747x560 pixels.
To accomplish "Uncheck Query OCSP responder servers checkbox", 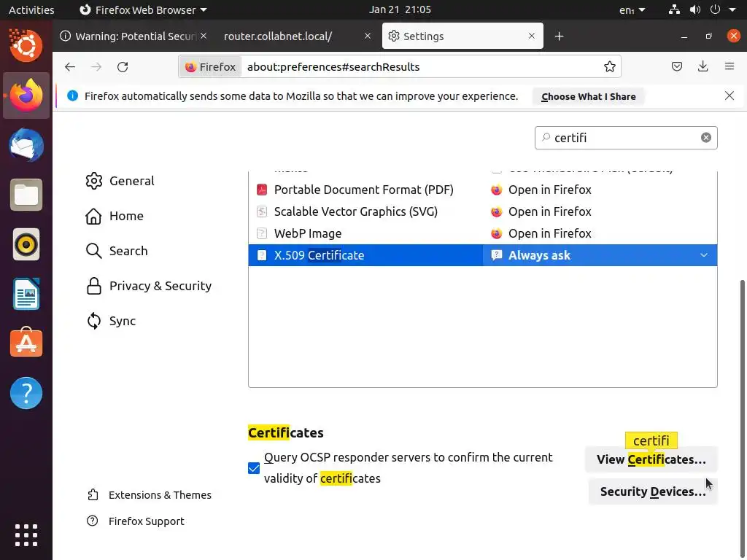I will [x=254, y=468].
